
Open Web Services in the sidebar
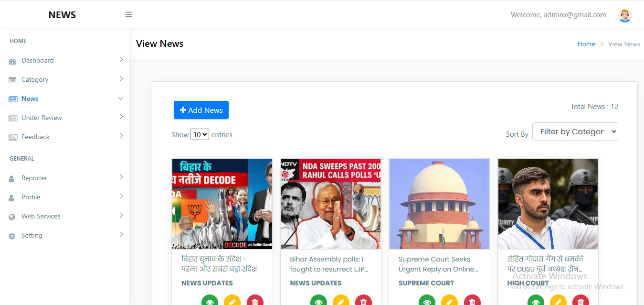[41, 216]
